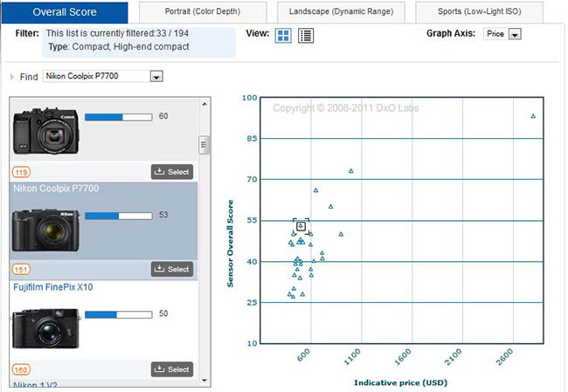Click the filter summary text 33 / 194
The width and height of the screenshot is (568, 392).
tap(117, 33)
